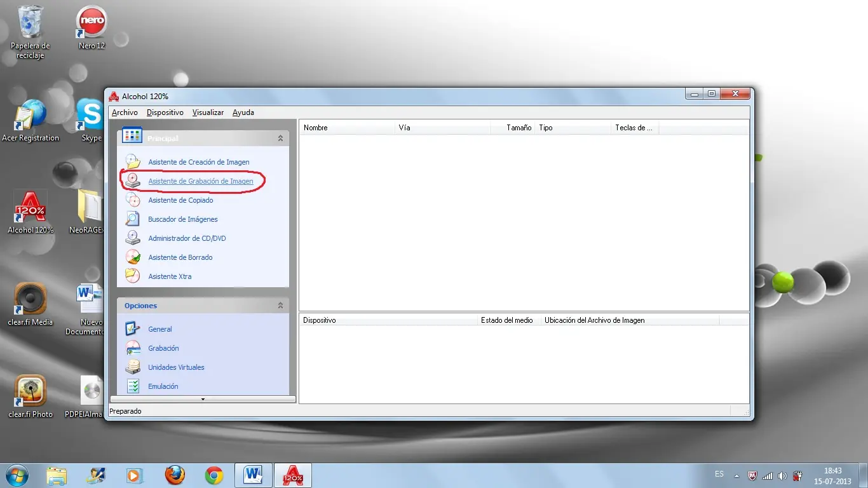Open the Ayuda menu
868x488 pixels.
pos(243,112)
